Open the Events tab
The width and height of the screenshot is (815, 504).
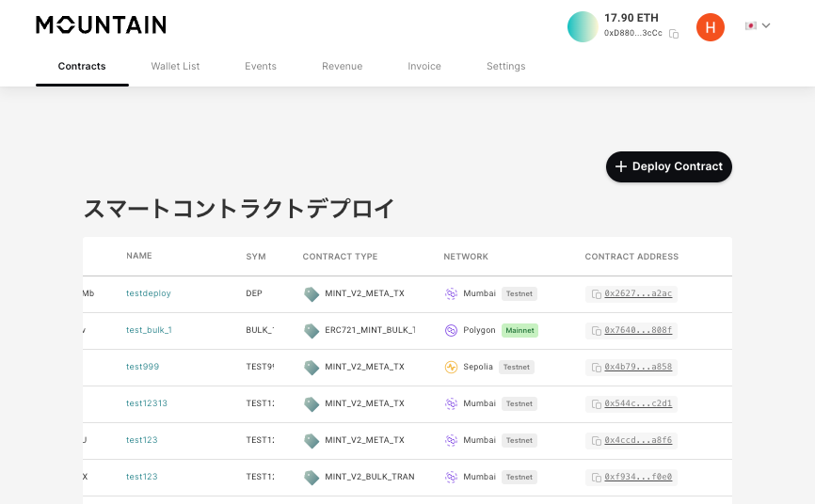click(261, 67)
